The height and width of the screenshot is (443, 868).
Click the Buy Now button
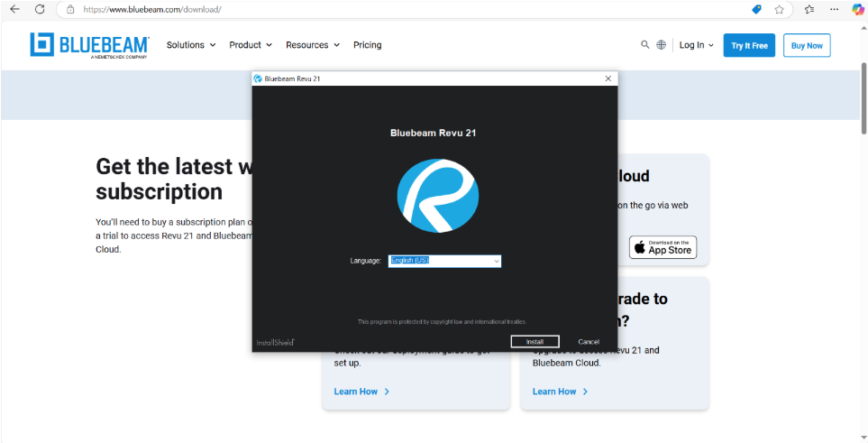pos(807,45)
